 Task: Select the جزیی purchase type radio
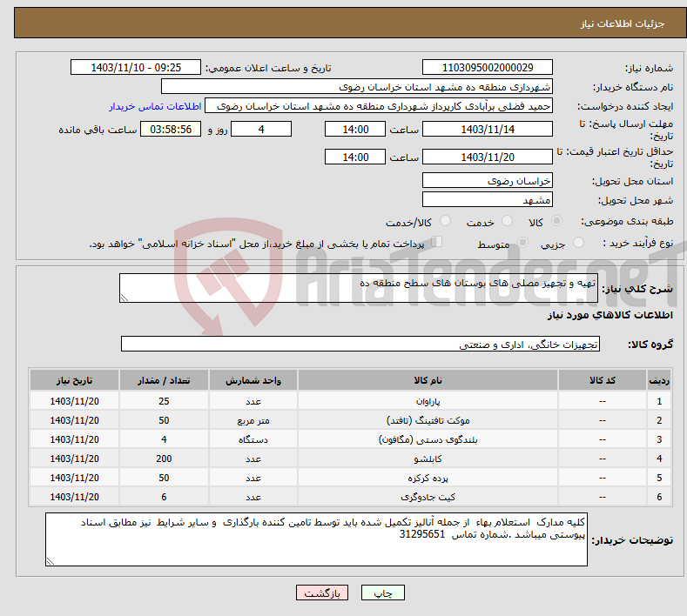[x=582, y=244]
